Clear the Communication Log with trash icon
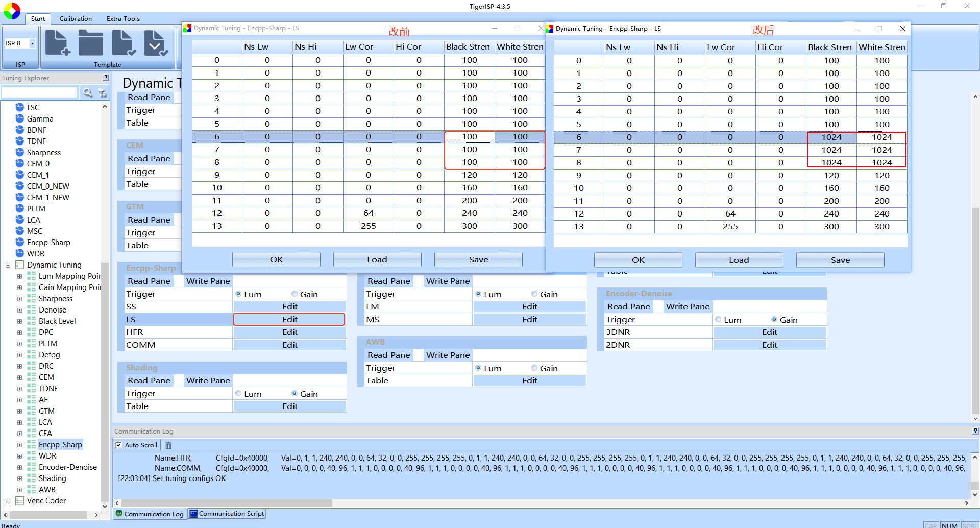Screen dimensions: 980x528 (168, 445)
